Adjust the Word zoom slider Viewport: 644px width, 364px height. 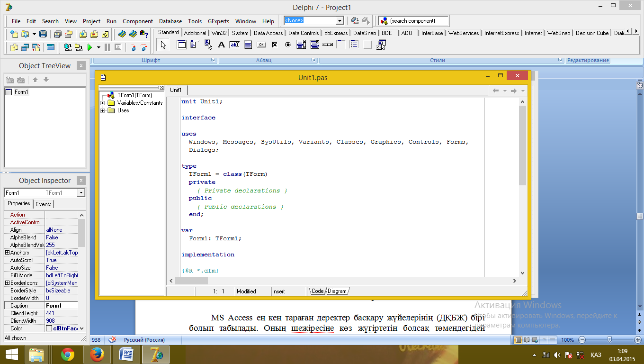(609, 340)
